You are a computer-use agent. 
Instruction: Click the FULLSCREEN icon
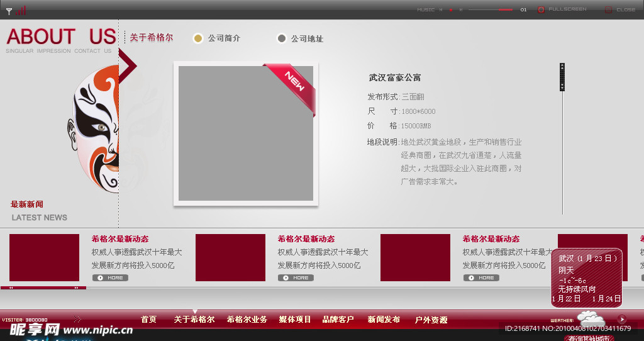pyautogui.click(x=541, y=9)
